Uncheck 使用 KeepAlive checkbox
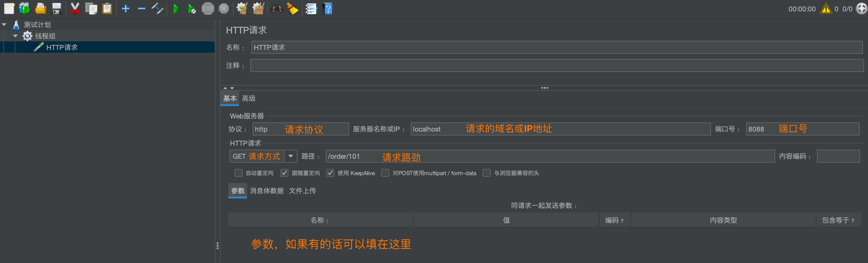Image resolution: width=868 pixels, height=263 pixels. tap(330, 173)
